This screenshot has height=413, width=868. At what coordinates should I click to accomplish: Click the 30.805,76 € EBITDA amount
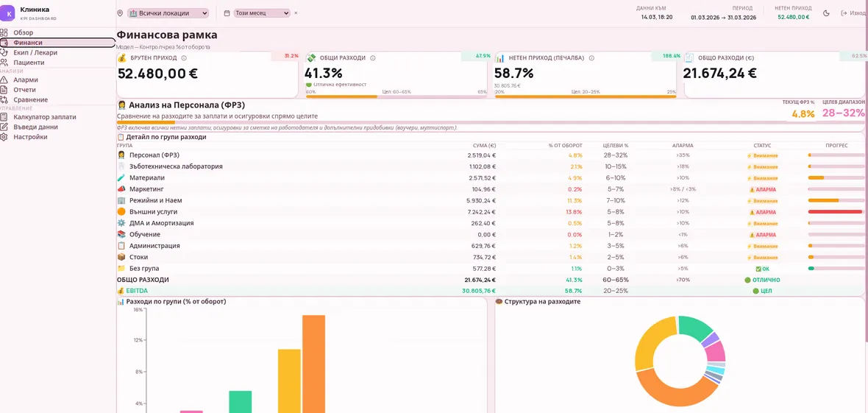pos(480,291)
